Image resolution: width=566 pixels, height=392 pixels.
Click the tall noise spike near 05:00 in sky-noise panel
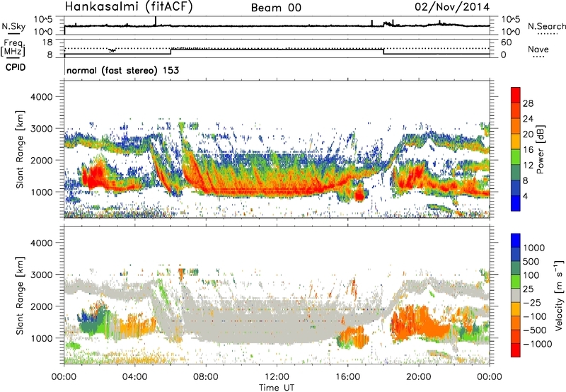[x=156, y=21]
